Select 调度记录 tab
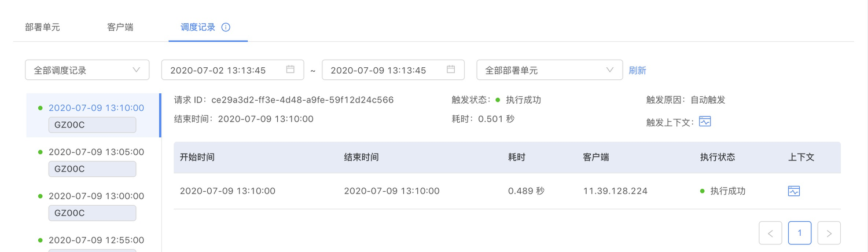Screen dimensions: 868x252 [x=198, y=27]
